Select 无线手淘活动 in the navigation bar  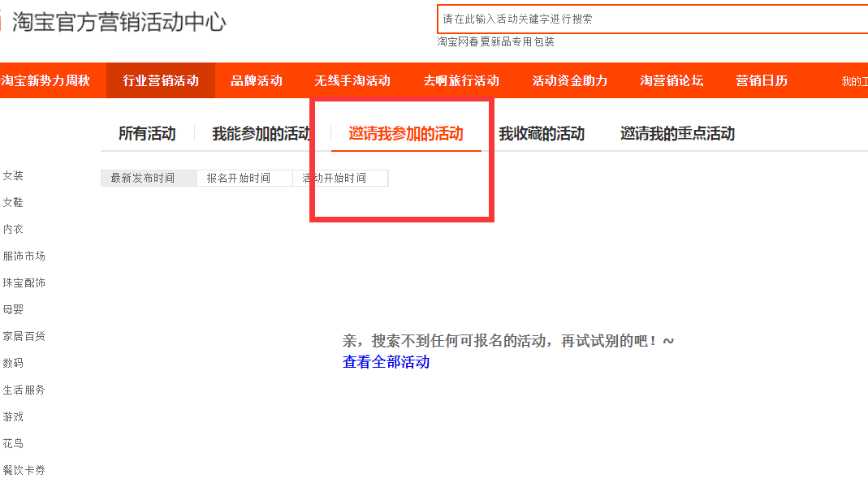point(352,81)
